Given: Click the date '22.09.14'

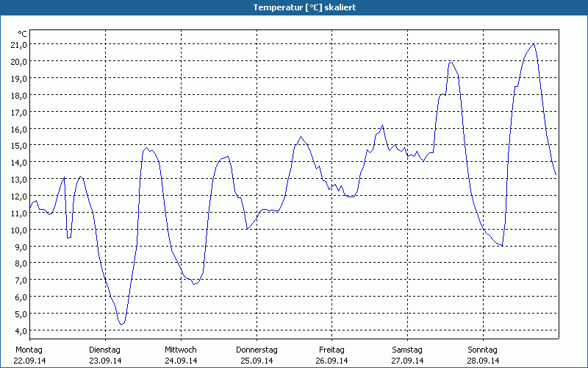Looking at the screenshot, I should (x=29, y=361).
